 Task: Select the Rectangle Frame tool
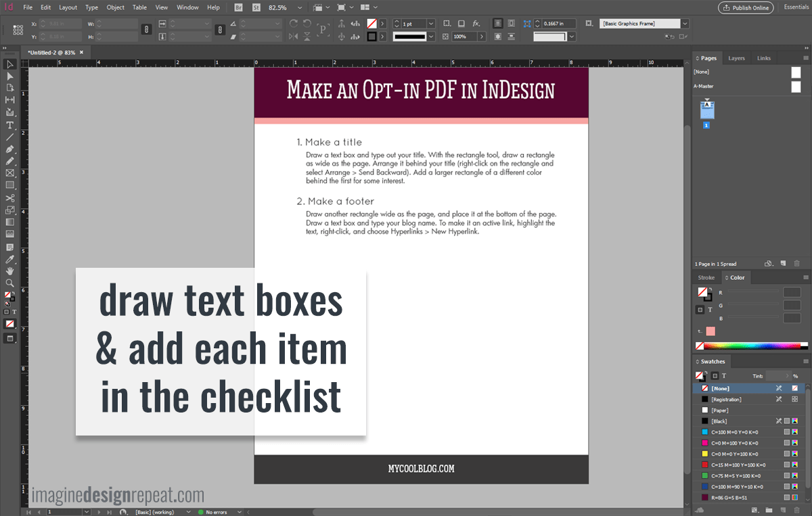tap(10, 172)
